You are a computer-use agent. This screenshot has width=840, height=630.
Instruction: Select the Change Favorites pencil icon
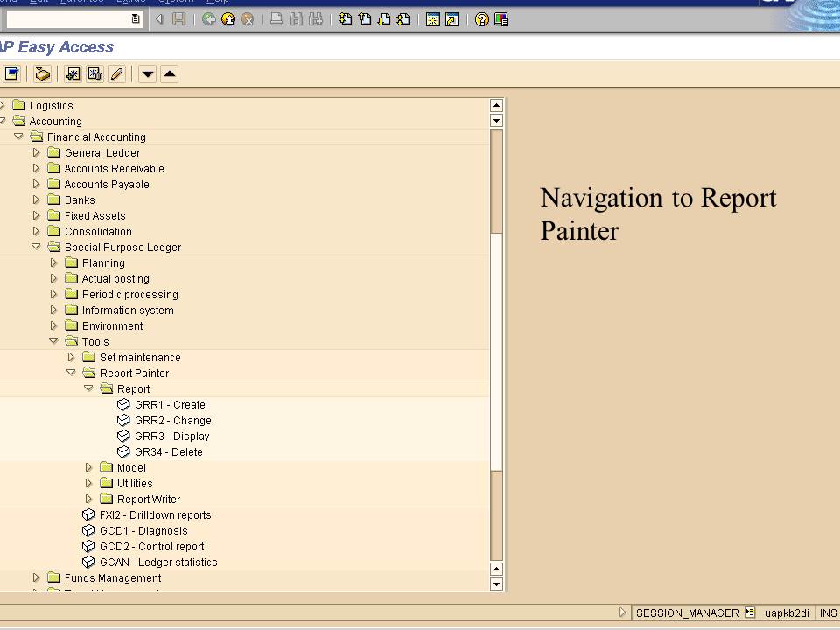tap(116, 73)
